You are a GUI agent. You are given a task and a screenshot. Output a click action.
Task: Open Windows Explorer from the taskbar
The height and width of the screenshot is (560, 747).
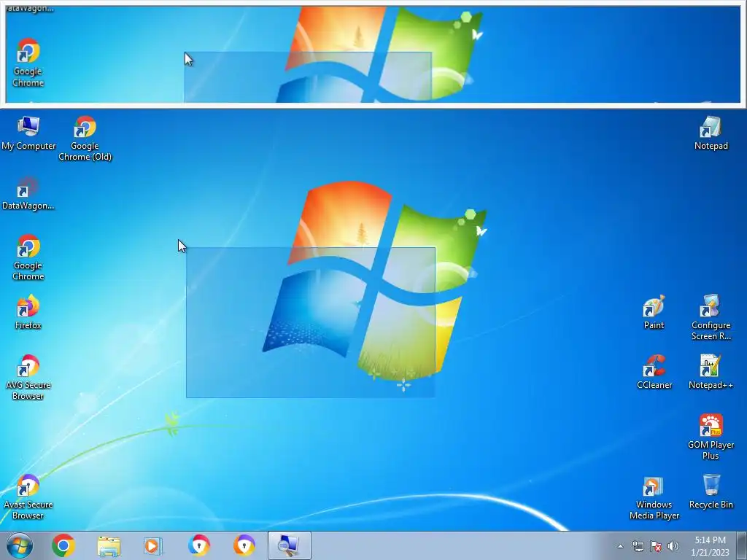pos(109,545)
